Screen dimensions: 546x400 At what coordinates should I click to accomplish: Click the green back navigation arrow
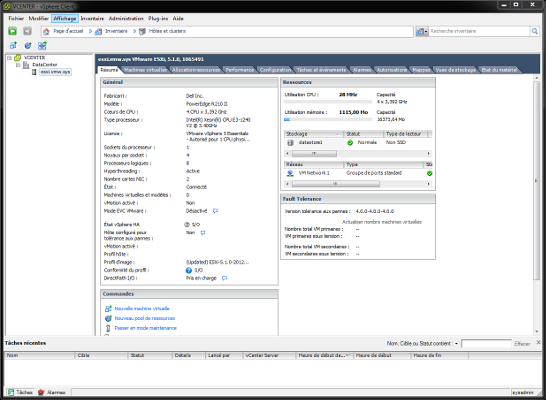click(13, 31)
